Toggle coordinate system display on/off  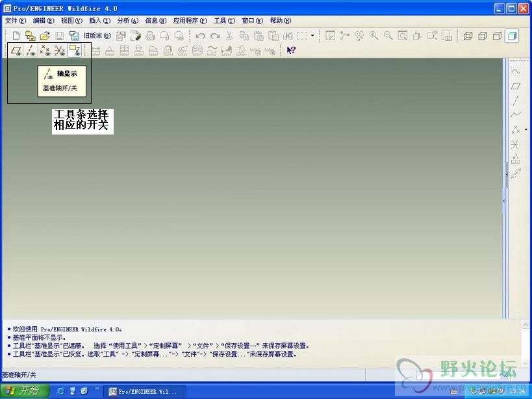[x=60, y=50]
